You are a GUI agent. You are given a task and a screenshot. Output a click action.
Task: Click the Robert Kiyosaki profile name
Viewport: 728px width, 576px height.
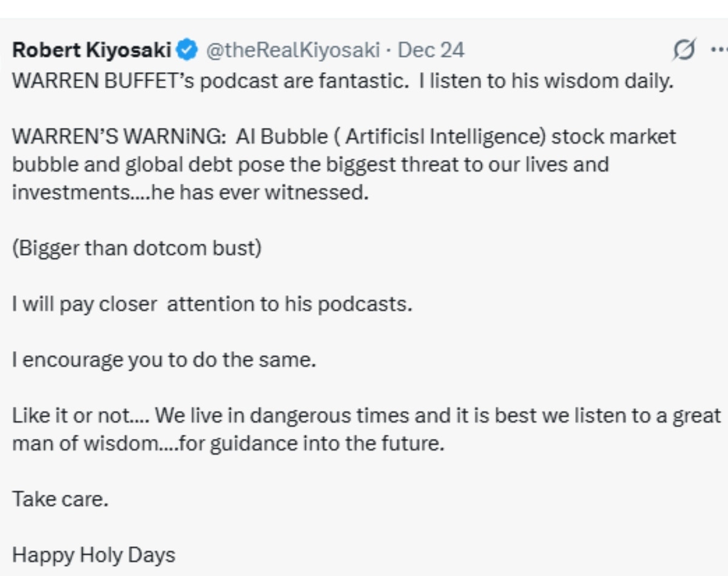[94, 50]
